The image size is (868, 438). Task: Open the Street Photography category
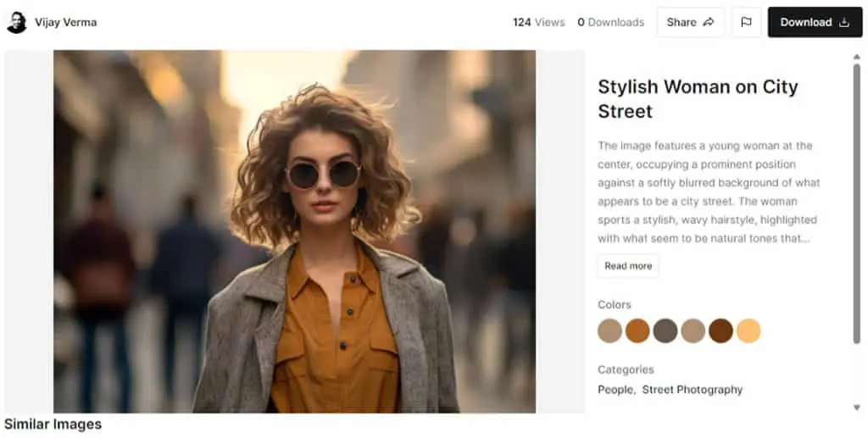click(x=692, y=390)
